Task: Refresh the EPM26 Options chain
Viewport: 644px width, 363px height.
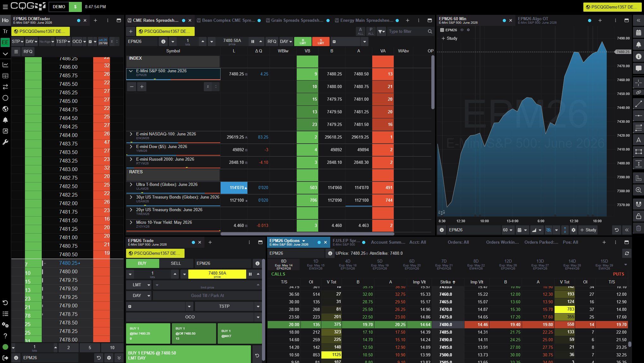Action: 627,253
